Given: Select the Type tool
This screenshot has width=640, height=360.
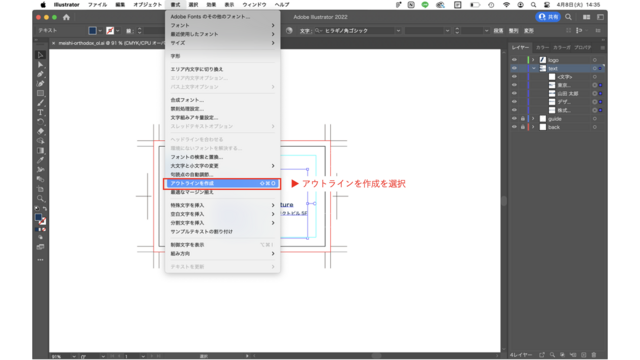Looking at the screenshot, I should tap(40, 112).
